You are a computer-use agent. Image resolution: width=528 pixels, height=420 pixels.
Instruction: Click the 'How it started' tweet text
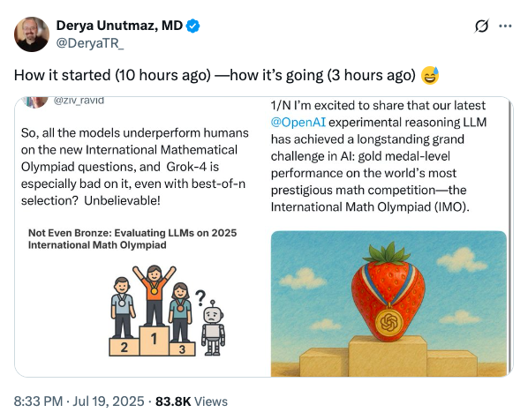(215, 75)
